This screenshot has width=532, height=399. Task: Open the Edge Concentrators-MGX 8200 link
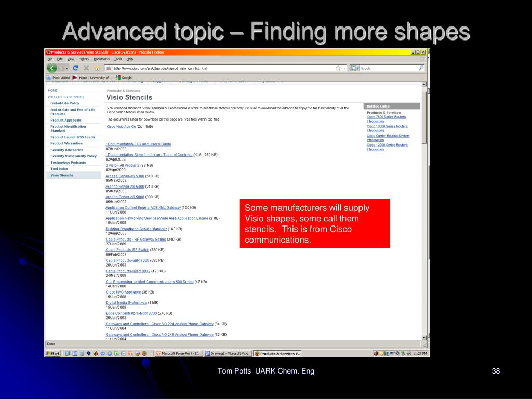pyautogui.click(x=131, y=313)
